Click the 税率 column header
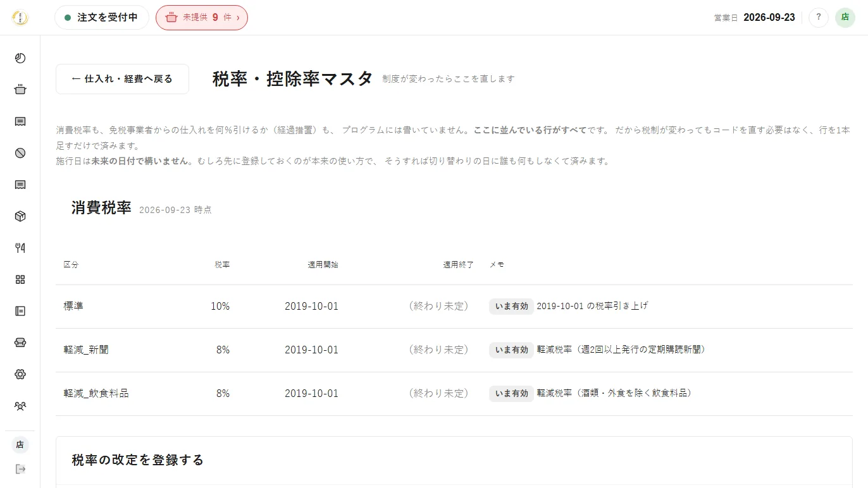868x488 pixels. point(222,264)
